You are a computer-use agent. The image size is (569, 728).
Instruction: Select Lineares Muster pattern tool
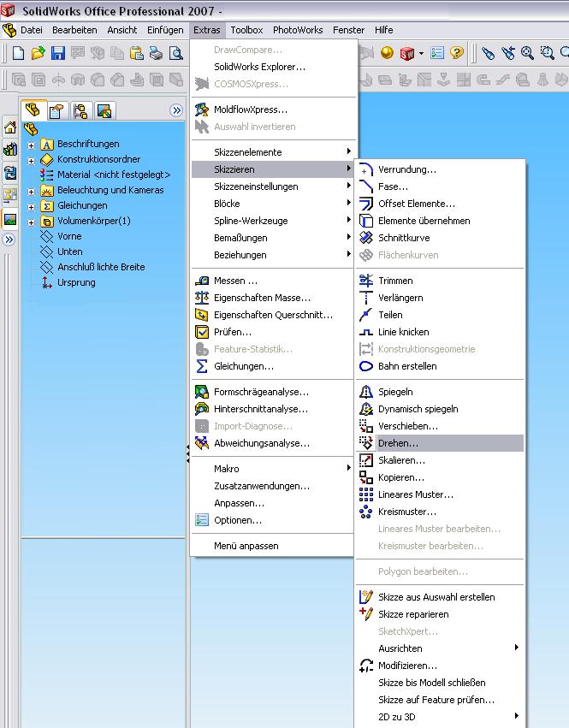click(441, 495)
